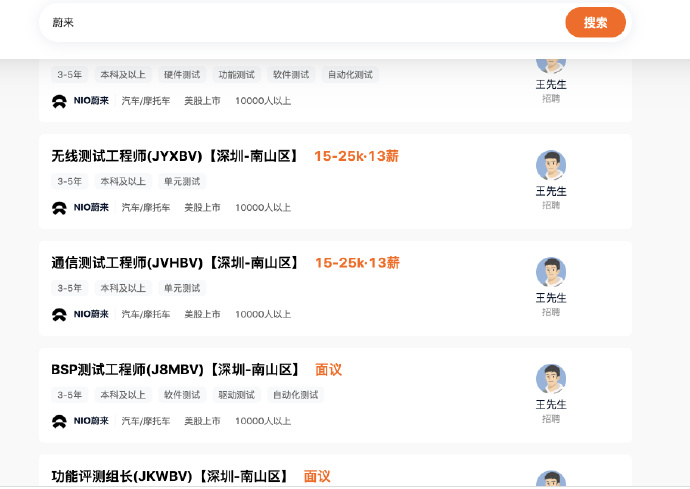
Task: Select 自动化测试 tag in BSP测试工程师 card
Action: [295, 395]
